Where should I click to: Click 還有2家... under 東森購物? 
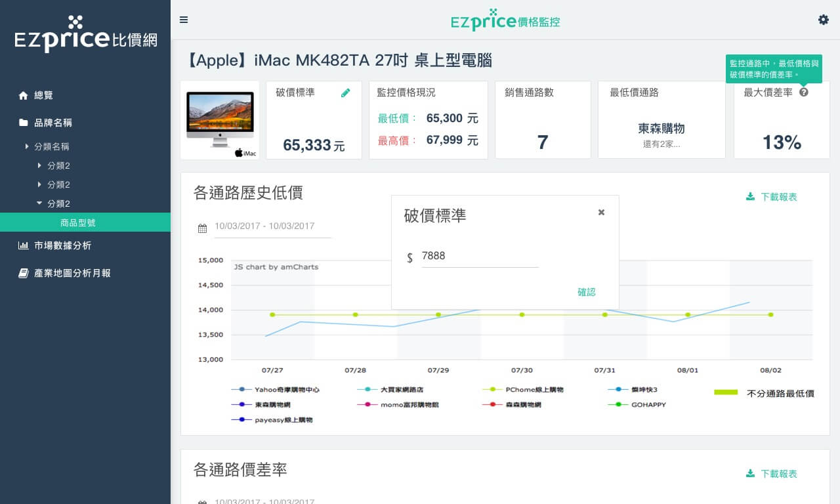pyautogui.click(x=661, y=144)
